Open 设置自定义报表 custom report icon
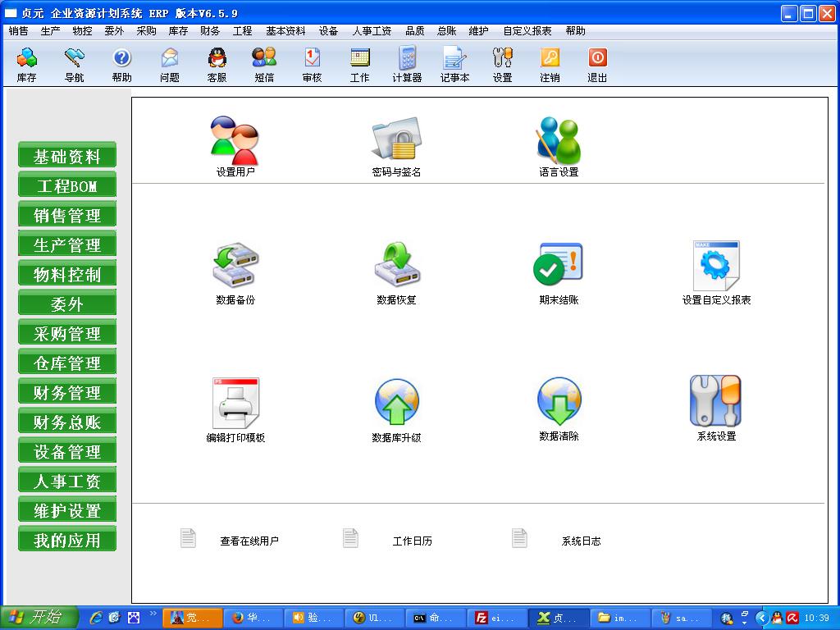This screenshot has height=630, width=840. (716, 273)
